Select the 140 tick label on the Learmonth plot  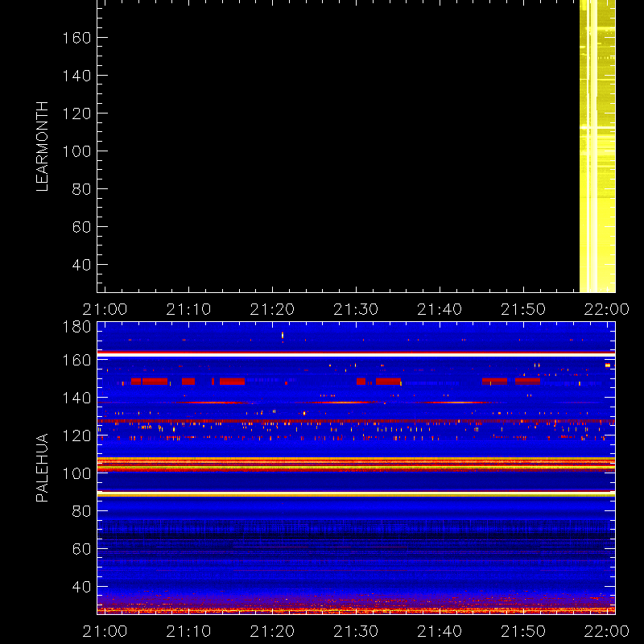coord(76,76)
